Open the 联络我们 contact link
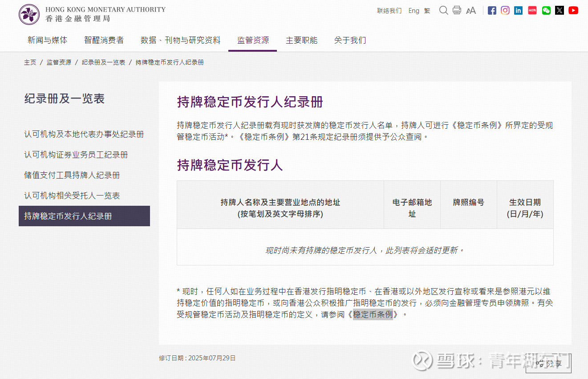Screen dimensions: 588x379 click(389, 11)
